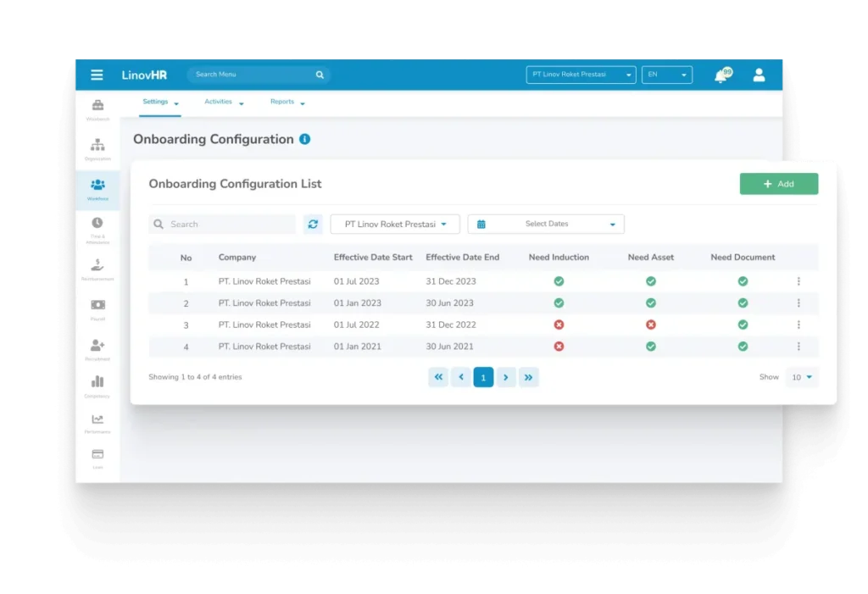Go to last page with double-right arrow
This screenshot has height=594, width=868.
tap(529, 377)
